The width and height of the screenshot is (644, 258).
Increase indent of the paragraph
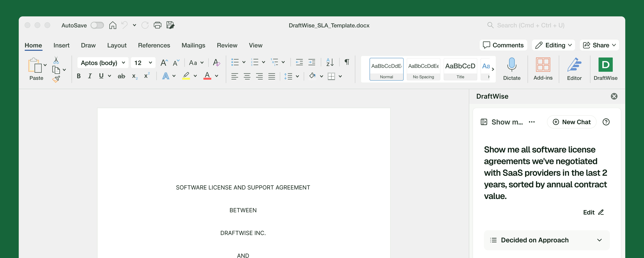312,62
